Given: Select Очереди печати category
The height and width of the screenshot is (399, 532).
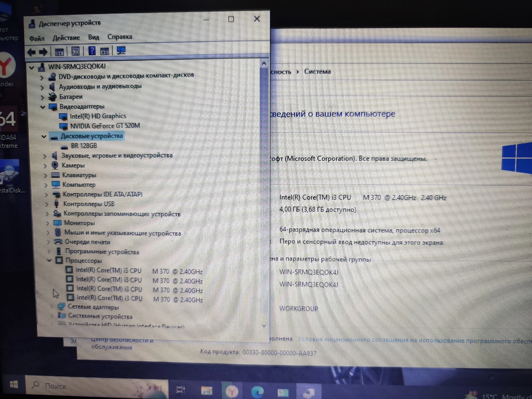Looking at the screenshot, I should 87,242.
